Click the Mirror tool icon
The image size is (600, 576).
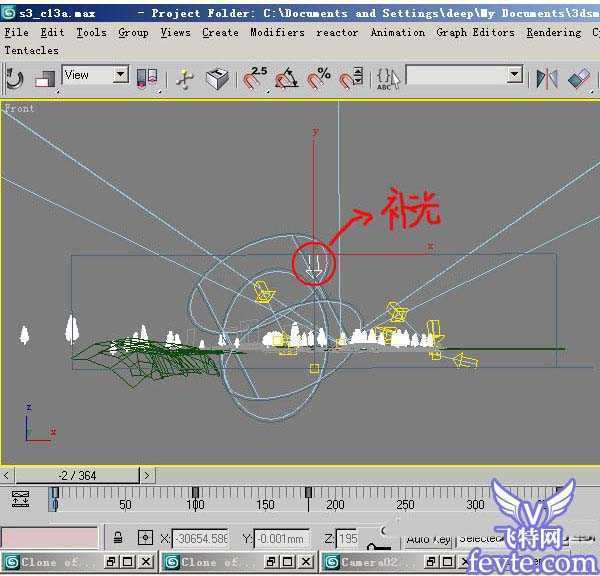pos(547,78)
